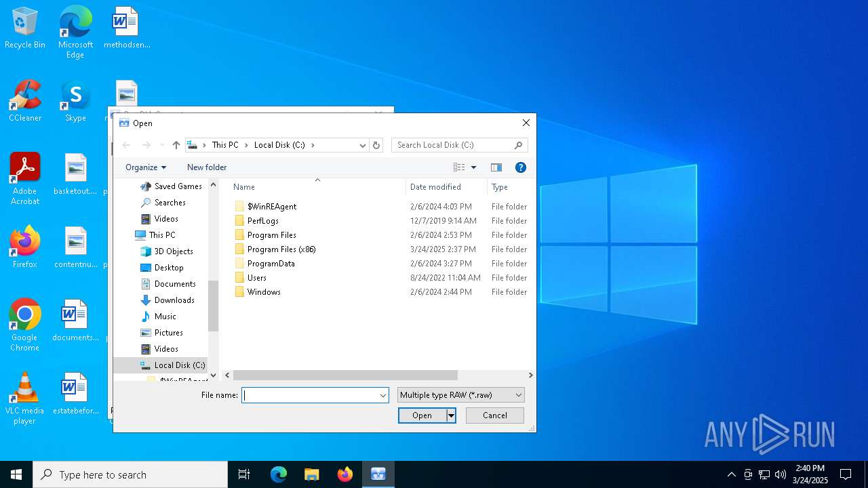Open the Recycle Bin desktop icon
This screenshot has width=868, height=488.
(25, 28)
